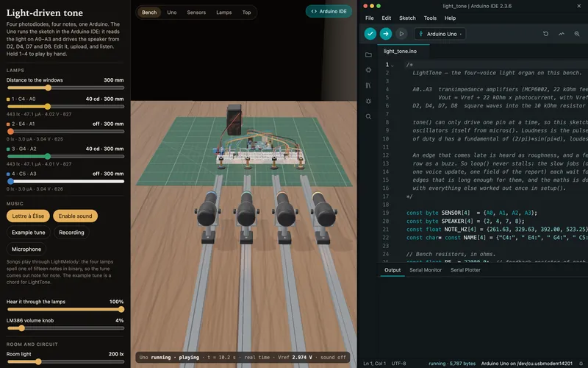Click the blue square marker for lamp 4 C5
Viewport: 588px width, 368px height.
tap(8, 174)
